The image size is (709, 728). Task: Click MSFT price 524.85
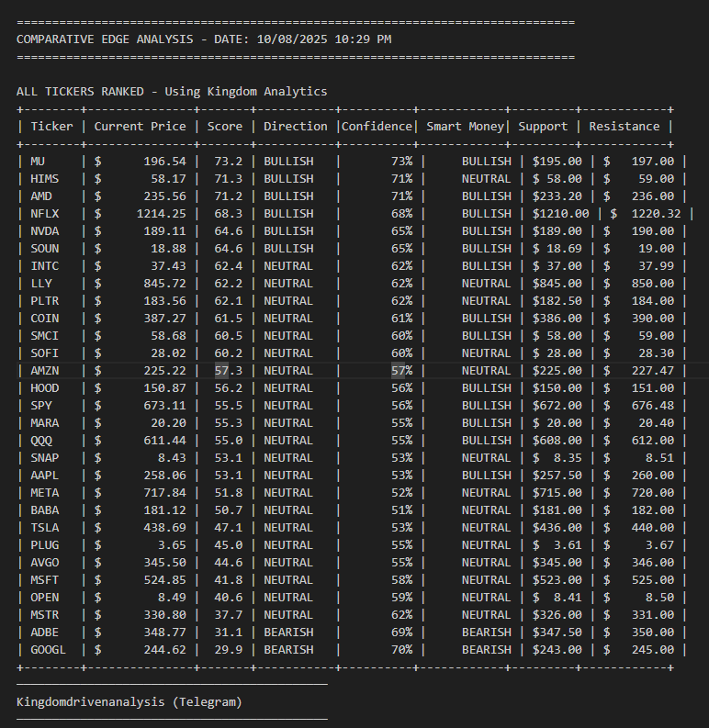tap(165, 580)
